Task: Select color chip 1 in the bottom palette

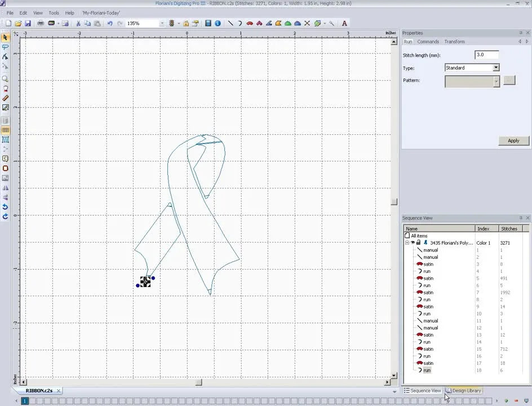Action: [24, 401]
